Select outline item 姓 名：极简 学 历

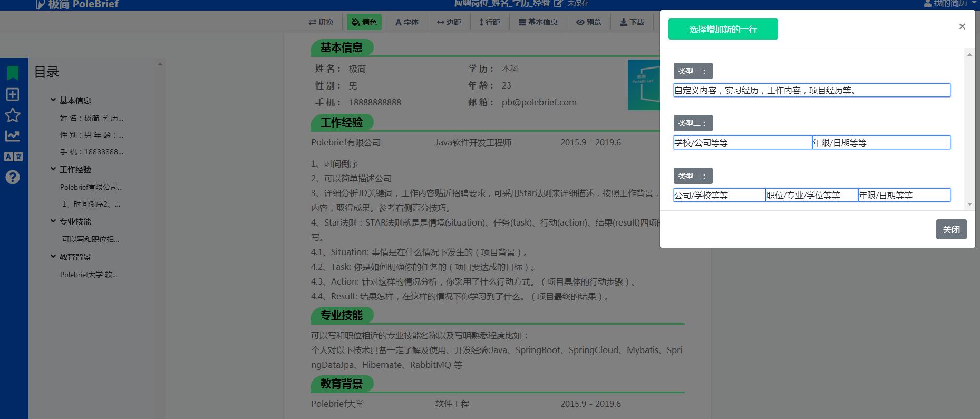[92, 118]
